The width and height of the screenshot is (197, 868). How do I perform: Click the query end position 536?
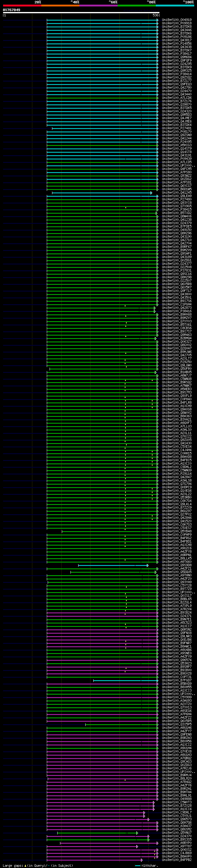click(155, 15)
